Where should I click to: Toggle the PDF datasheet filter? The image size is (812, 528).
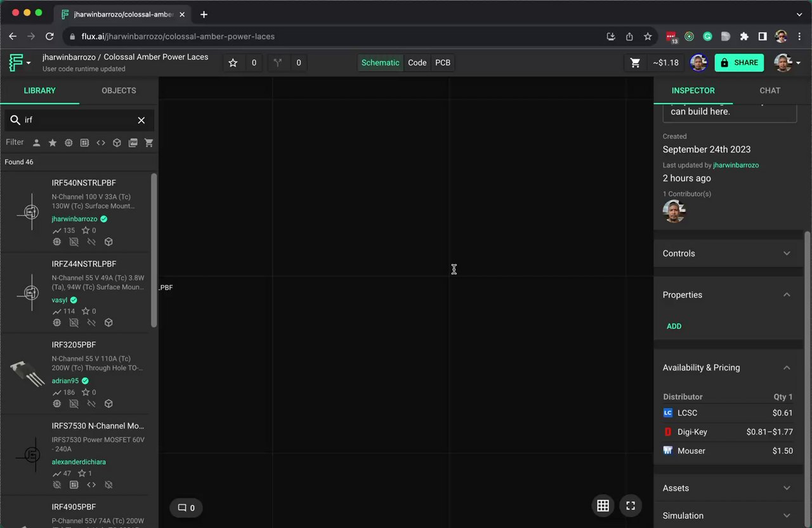(133, 143)
